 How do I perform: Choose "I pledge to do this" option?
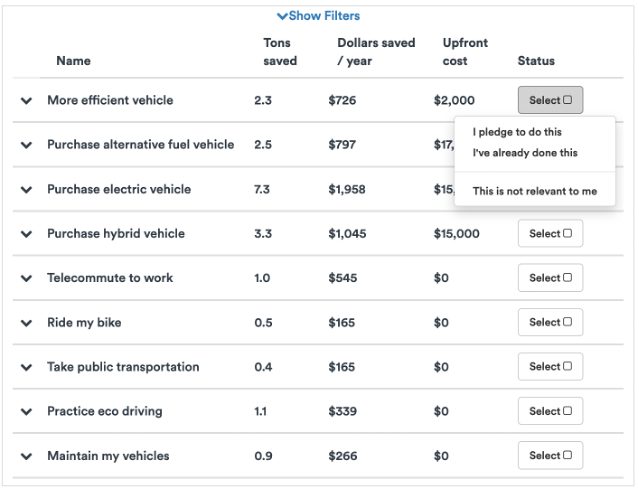tap(517, 132)
